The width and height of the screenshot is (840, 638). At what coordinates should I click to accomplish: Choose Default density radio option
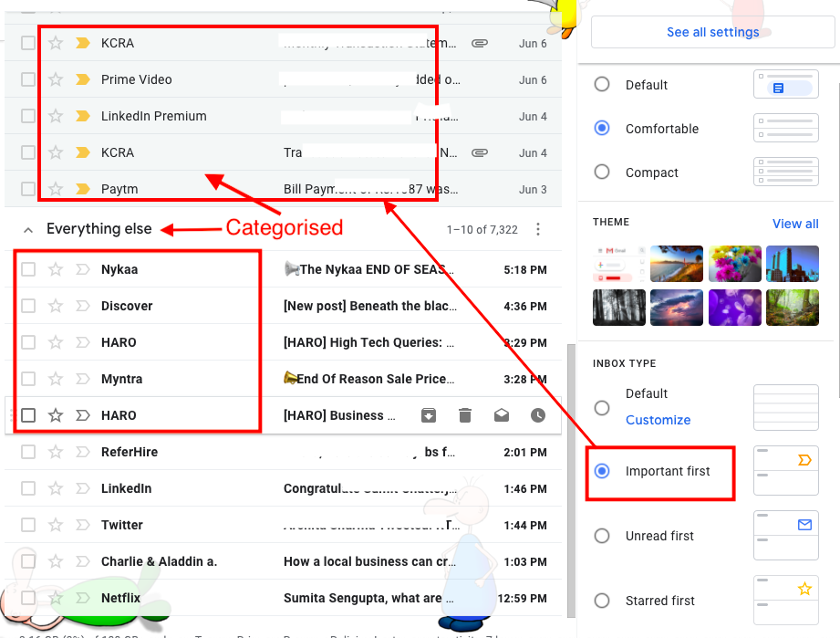click(x=602, y=84)
